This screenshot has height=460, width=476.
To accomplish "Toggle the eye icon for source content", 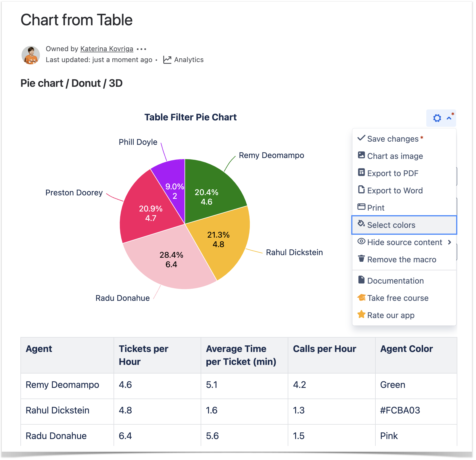I will tap(361, 241).
